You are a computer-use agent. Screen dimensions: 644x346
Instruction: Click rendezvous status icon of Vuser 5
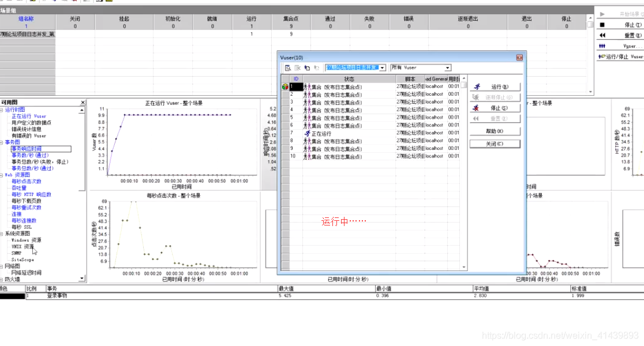point(307,118)
